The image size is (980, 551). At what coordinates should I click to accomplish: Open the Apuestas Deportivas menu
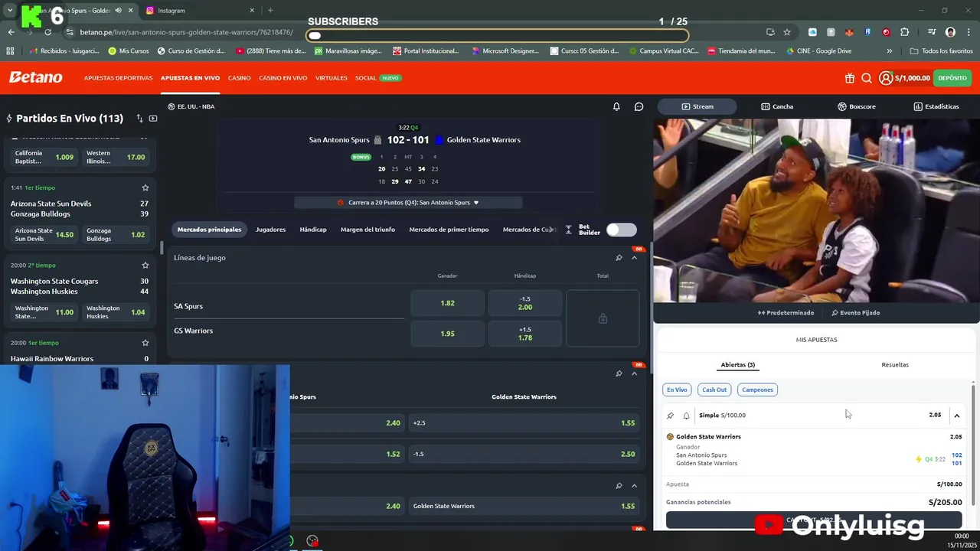[119, 78]
